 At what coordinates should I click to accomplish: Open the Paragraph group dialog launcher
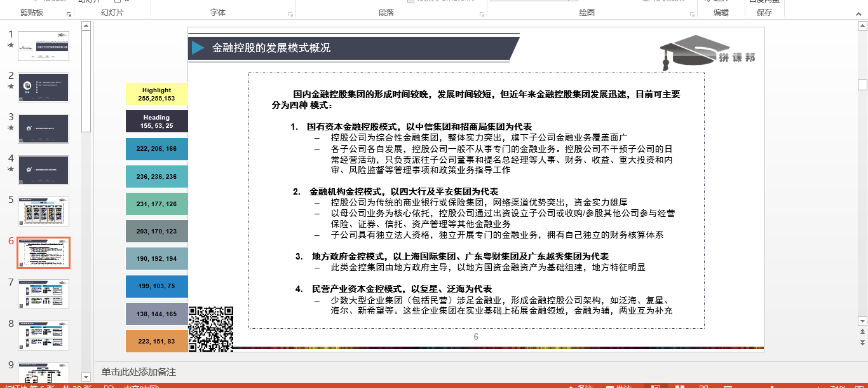pos(482,13)
